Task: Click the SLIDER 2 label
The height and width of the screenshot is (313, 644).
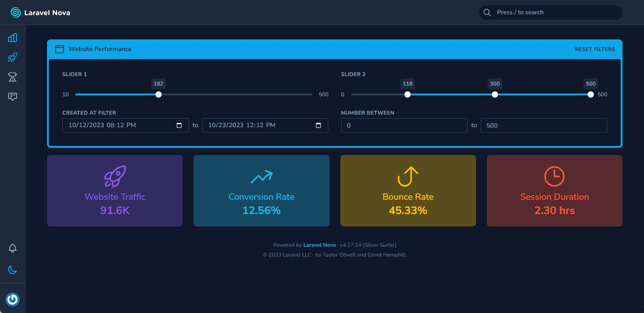Action: click(x=353, y=74)
